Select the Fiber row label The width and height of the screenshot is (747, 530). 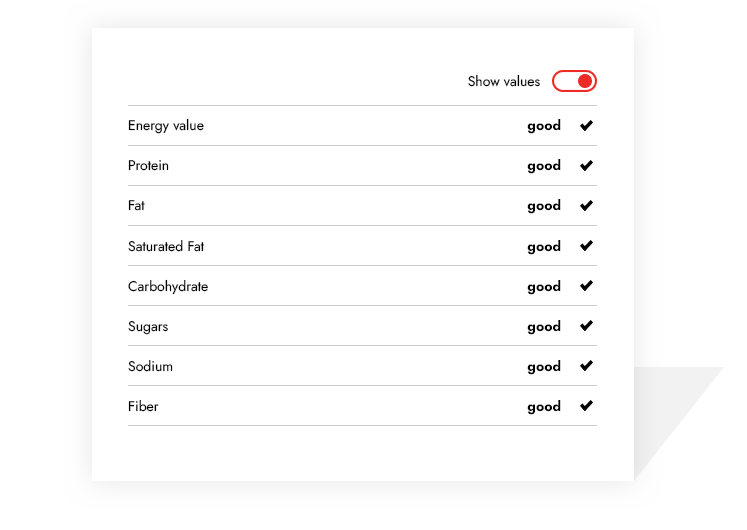143,407
